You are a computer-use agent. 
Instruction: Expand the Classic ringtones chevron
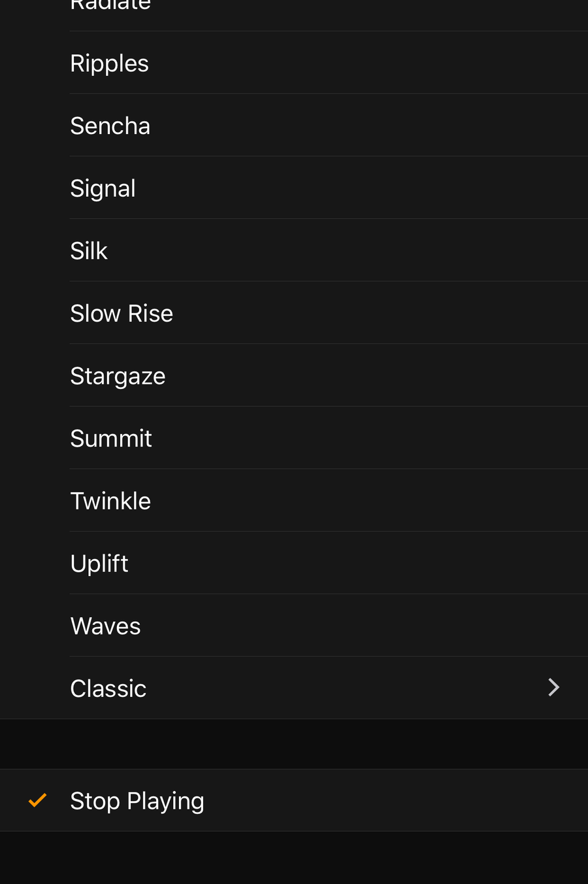(x=553, y=687)
